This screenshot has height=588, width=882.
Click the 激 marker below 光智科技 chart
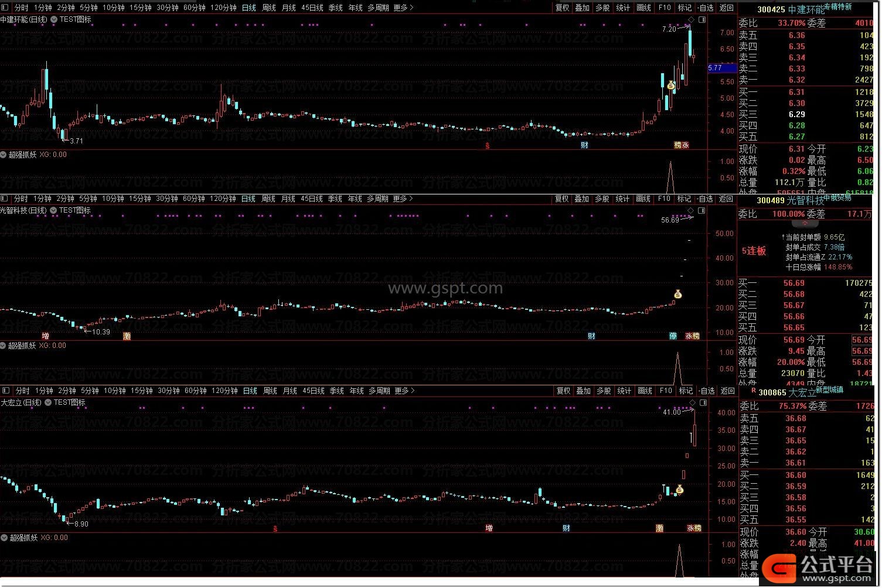coord(127,336)
